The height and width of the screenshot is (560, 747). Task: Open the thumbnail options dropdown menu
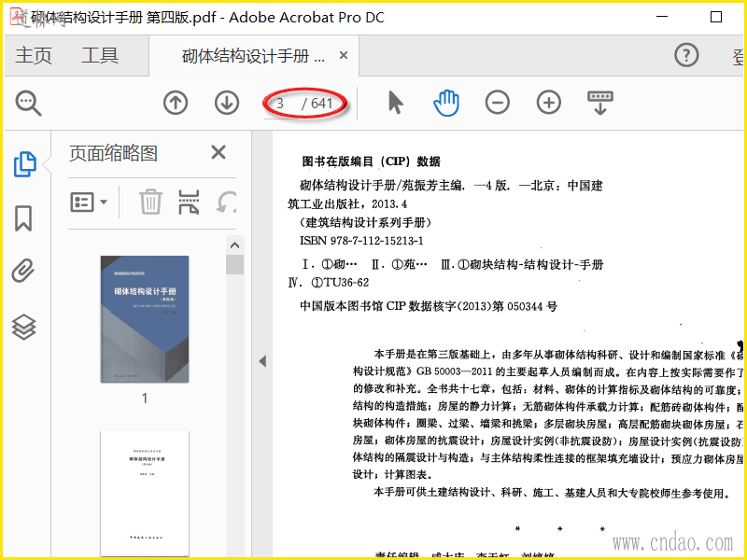click(89, 203)
